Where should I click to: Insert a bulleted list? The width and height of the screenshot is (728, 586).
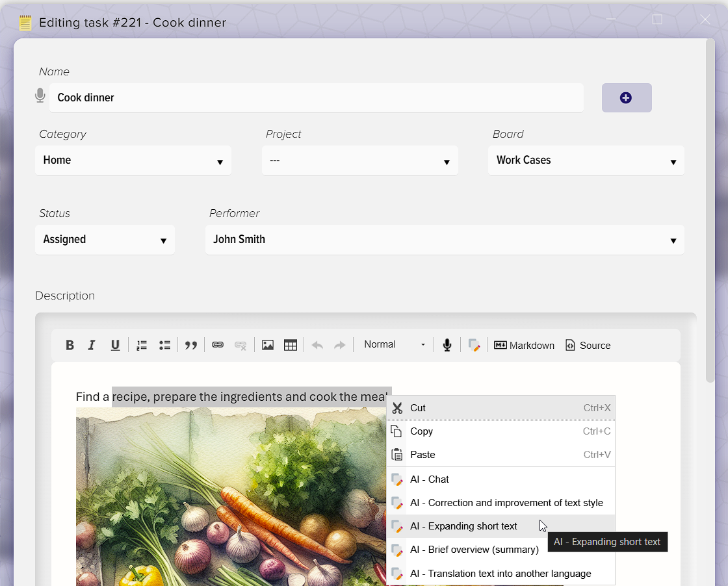click(x=164, y=345)
